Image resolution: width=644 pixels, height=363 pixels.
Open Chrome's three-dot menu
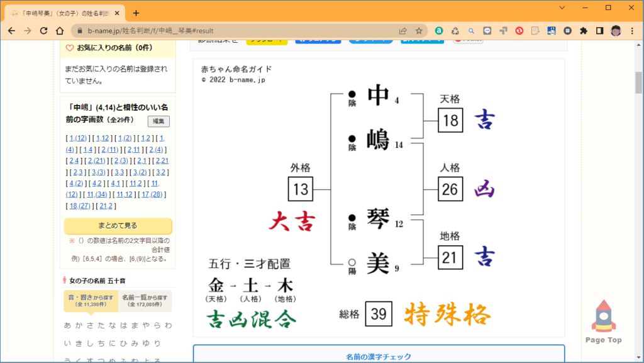632,30
